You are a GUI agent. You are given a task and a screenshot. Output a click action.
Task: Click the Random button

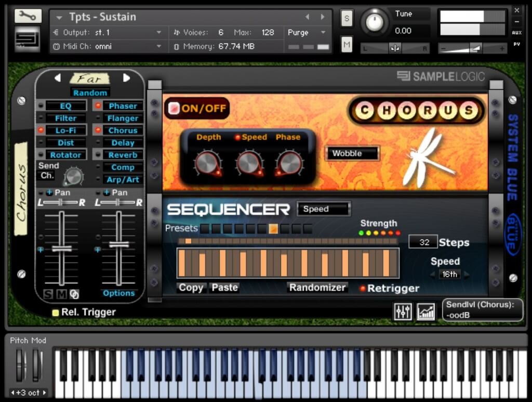click(90, 93)
